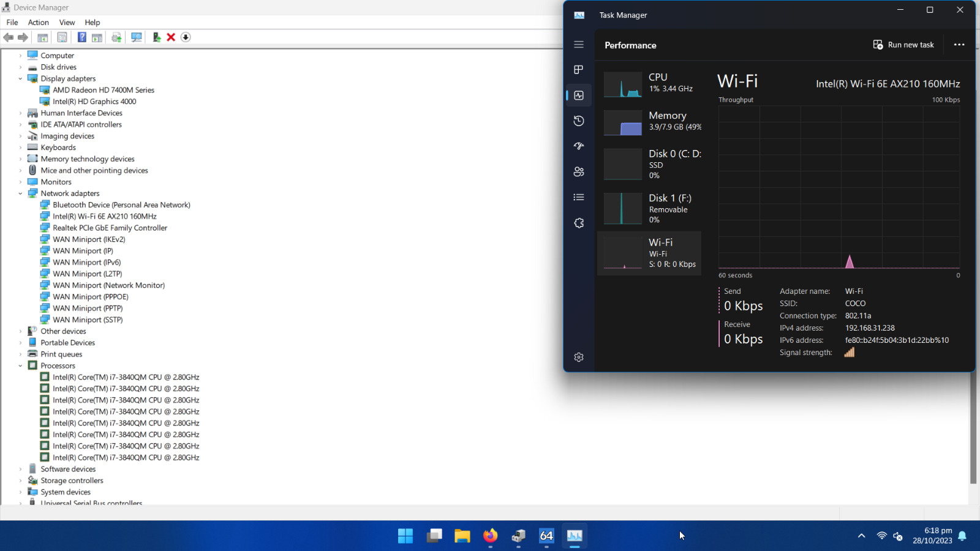Screen dimensions: 980x551
Task: Open Task Manager hamburger navigation menu
Action: (x=579, y=45)
